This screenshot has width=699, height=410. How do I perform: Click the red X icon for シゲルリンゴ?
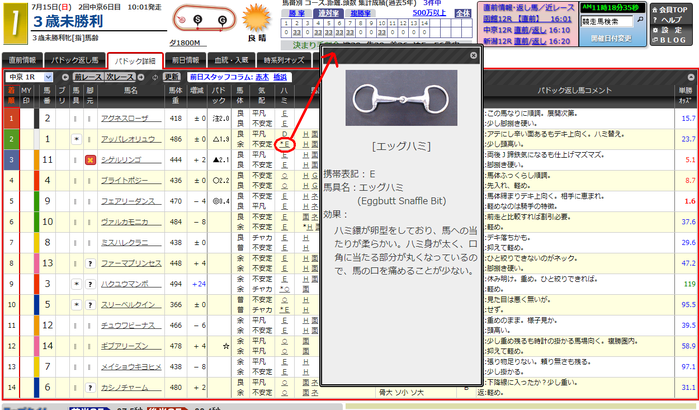(x=90, y=160)
